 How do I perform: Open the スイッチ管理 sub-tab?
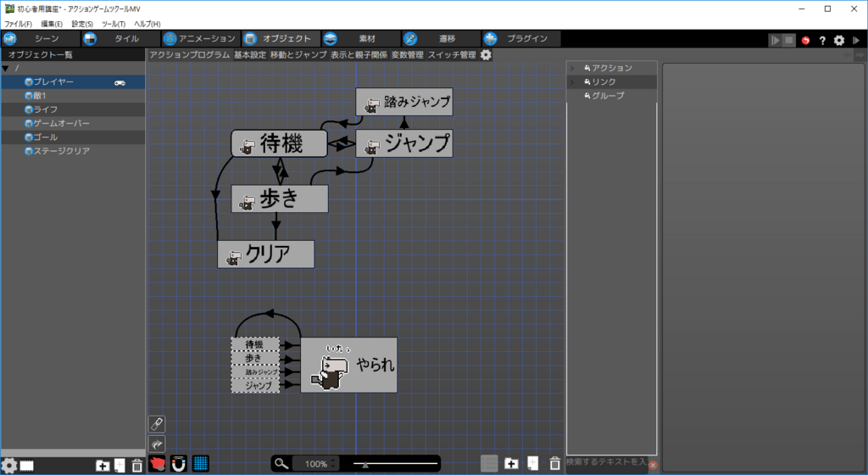[x=452, y=55]
